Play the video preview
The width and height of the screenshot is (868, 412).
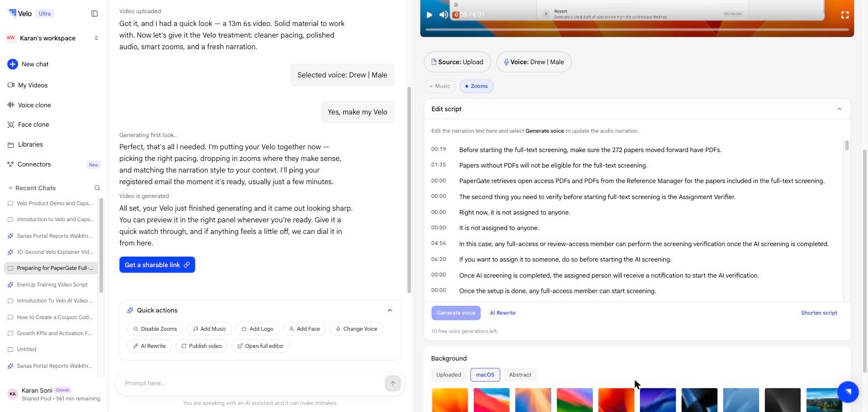point(429,15)
